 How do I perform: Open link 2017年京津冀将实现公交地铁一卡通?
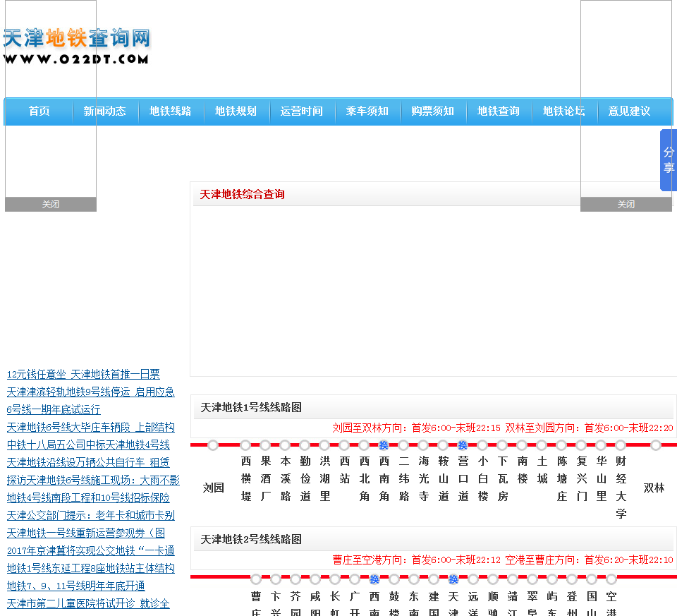point(91,551)
